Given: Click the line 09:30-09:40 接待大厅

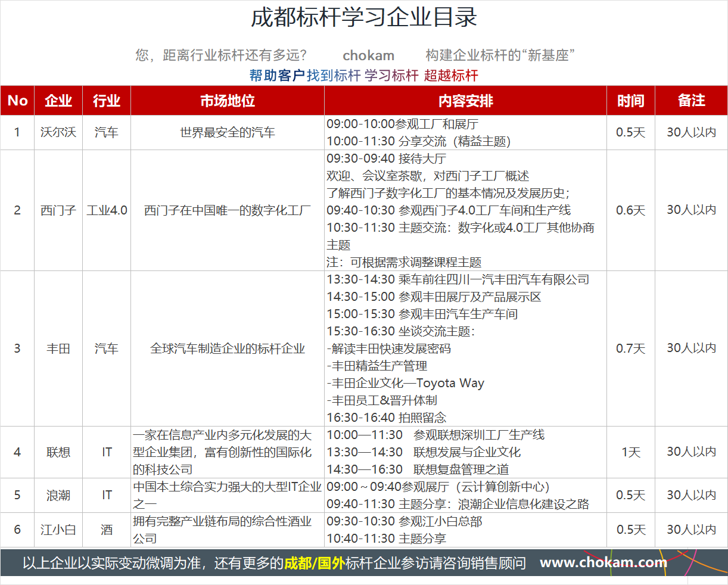Looking at the screenshot, I should [386, 158].
